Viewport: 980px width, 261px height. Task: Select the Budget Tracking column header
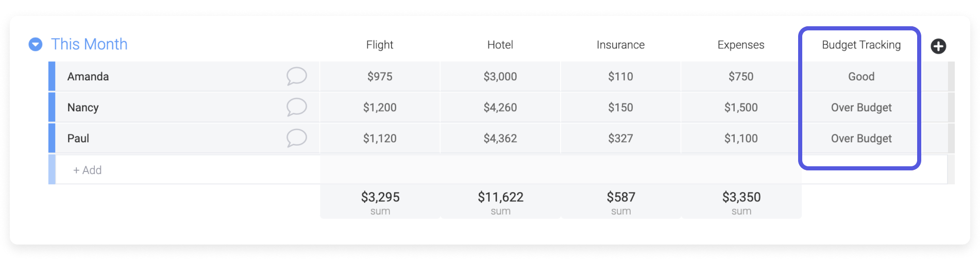pos(861,45)
